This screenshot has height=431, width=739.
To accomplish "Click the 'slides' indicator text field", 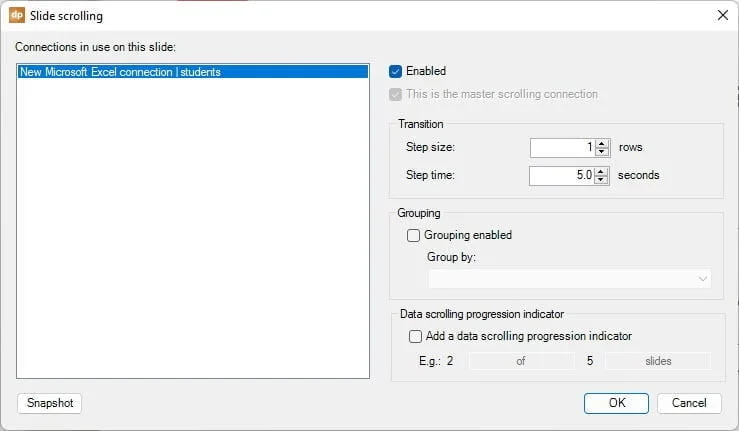I will pos(658,361).
